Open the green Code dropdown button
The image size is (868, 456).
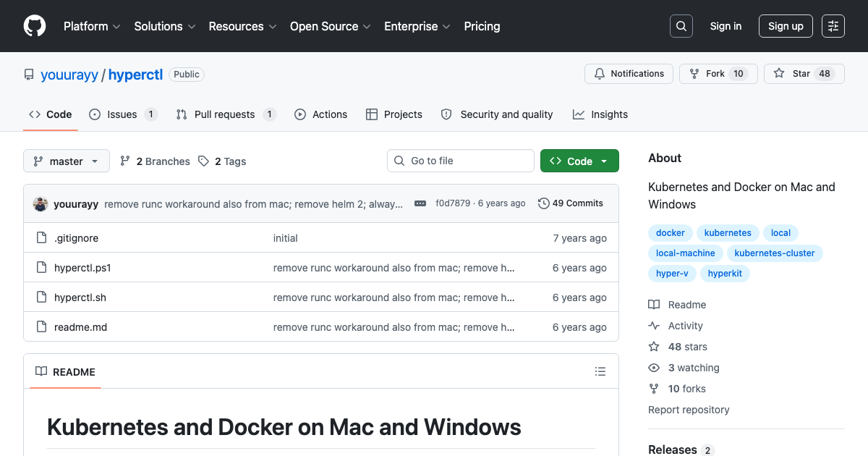pos(579,161)
